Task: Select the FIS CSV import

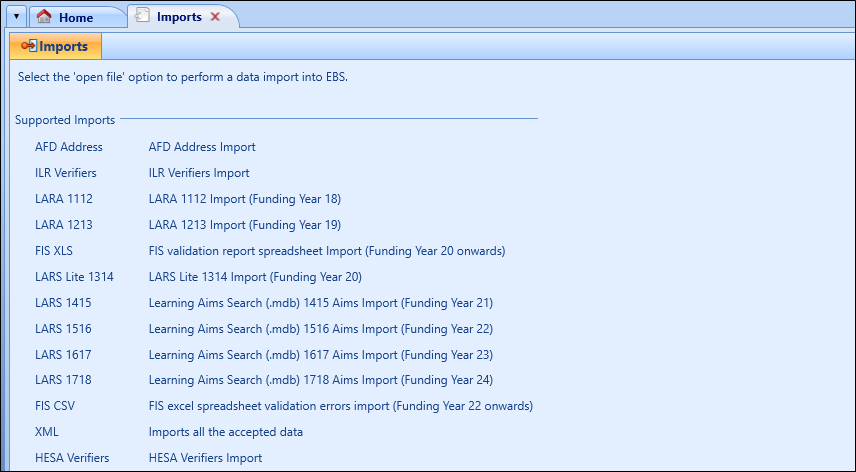Action: pyautogui.click(x=55, y=406)
